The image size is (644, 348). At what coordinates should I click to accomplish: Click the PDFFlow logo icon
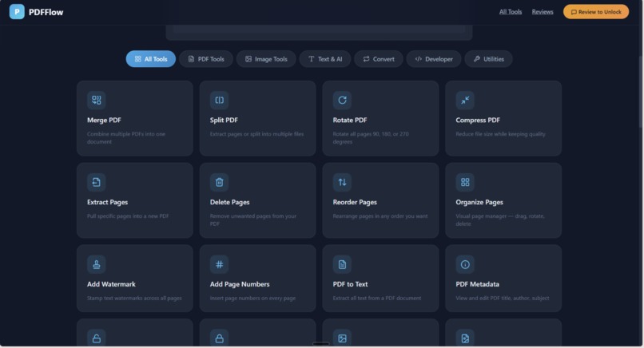[x=17, y=12]
